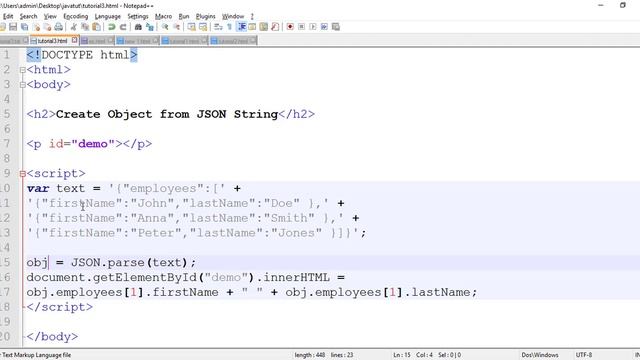Image resolution: width=640 pixels, height=360 pixels.
Task: Click "Create Object from JSON String" heading text
Action: [x=167, y=114]
